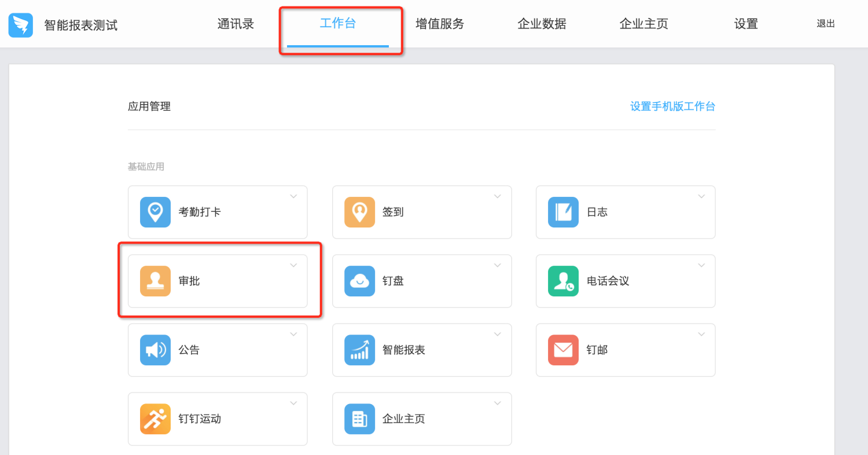Expand the 企业主页 card chevron

[x=498, y=403]
